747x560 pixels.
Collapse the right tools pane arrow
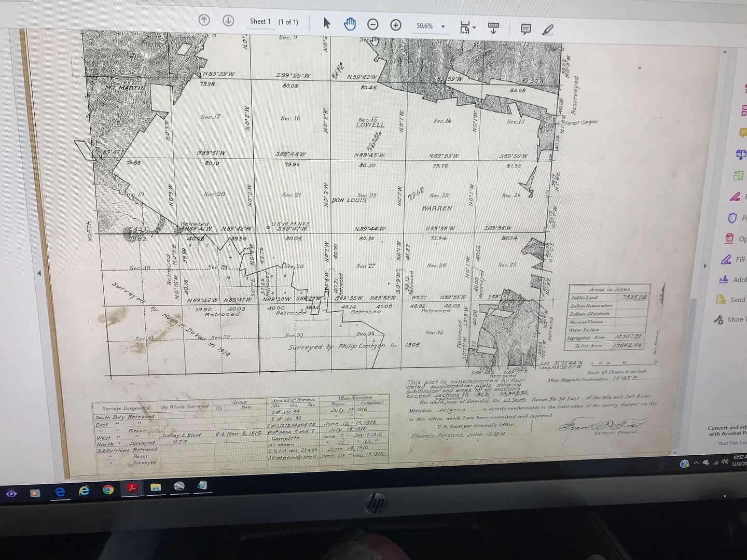point(704,266)
